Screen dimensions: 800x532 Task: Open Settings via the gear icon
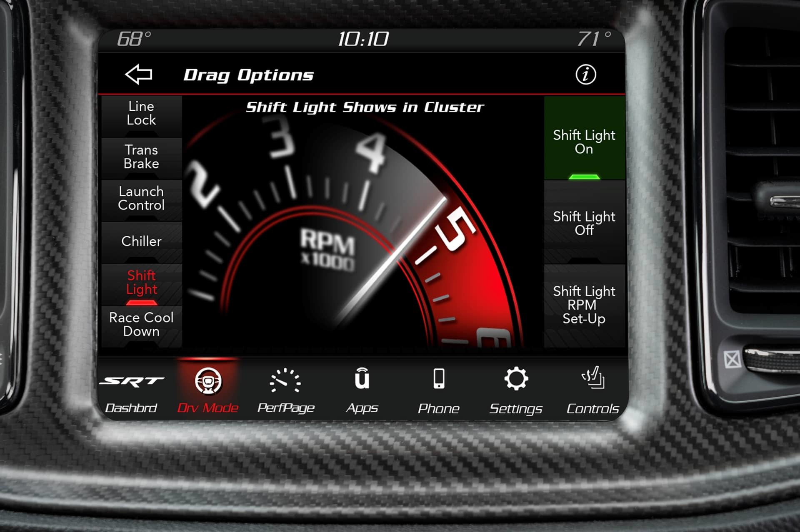click(516, 379)
